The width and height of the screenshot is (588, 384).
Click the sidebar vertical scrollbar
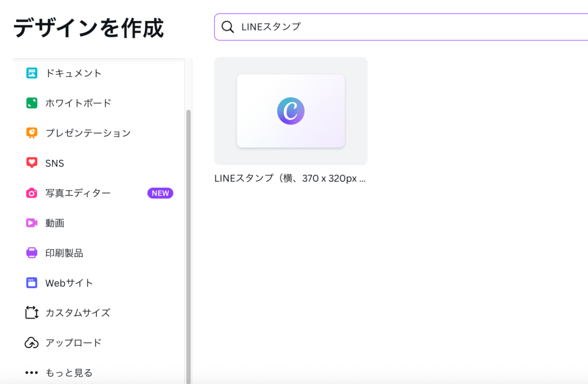[189, 247]
